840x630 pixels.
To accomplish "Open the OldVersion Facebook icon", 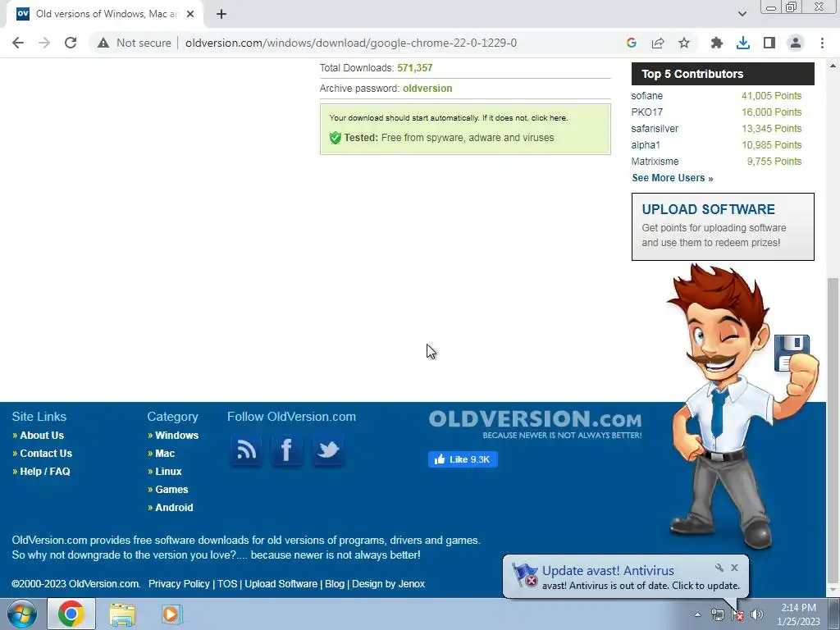I will click(286, 450).
